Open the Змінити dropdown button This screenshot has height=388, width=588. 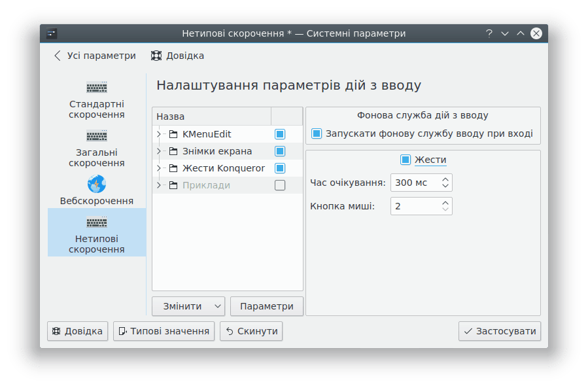coord(188,306)
